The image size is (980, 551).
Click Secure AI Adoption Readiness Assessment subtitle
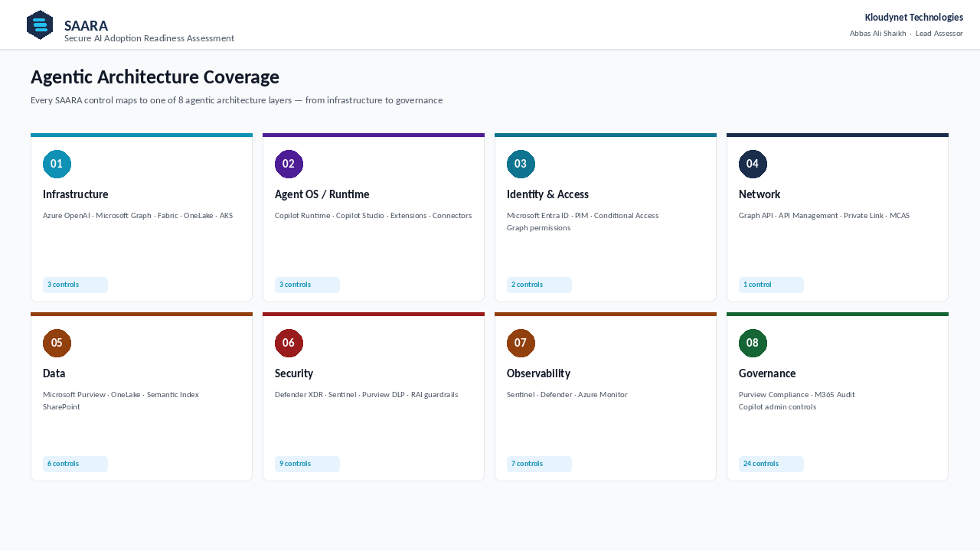click(x=149, y=38)
